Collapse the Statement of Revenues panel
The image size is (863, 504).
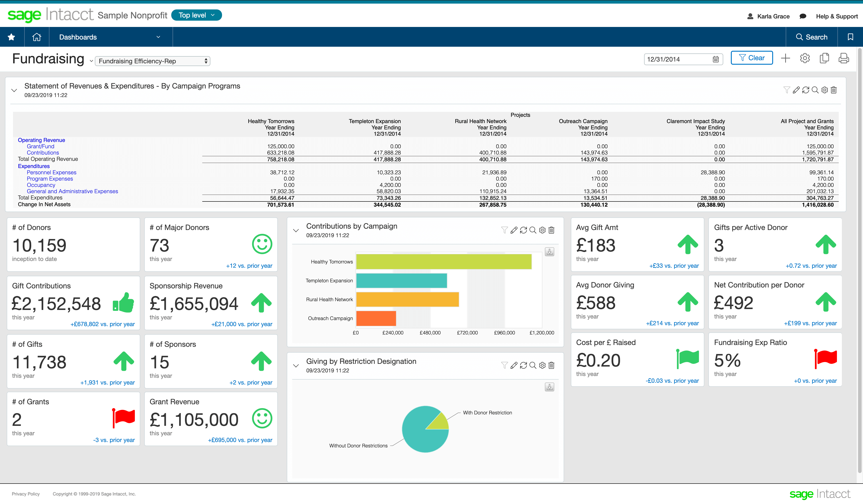tap(14, 90)
